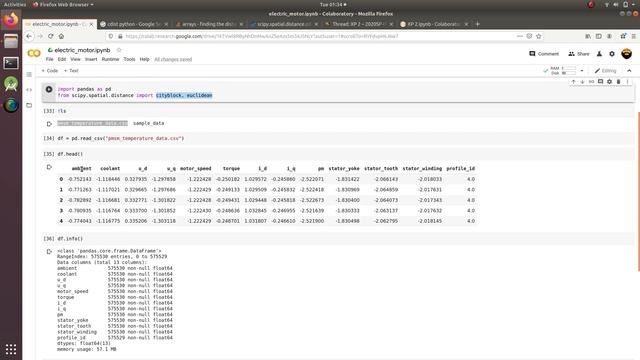The height and width of the screenshot is (360, 640).
Task: Toggle output of the df.head() cell
Action: pyautogui.click(x=49, y=167)
